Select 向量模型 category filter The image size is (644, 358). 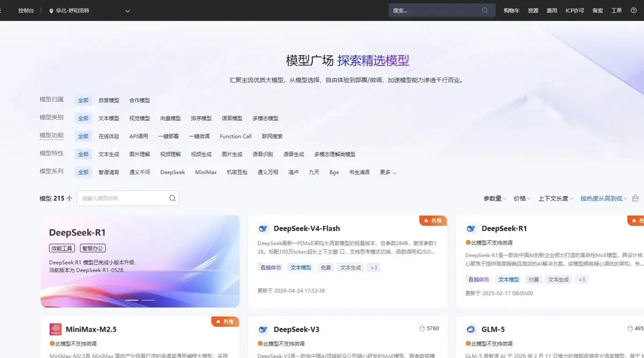[170, 118]
